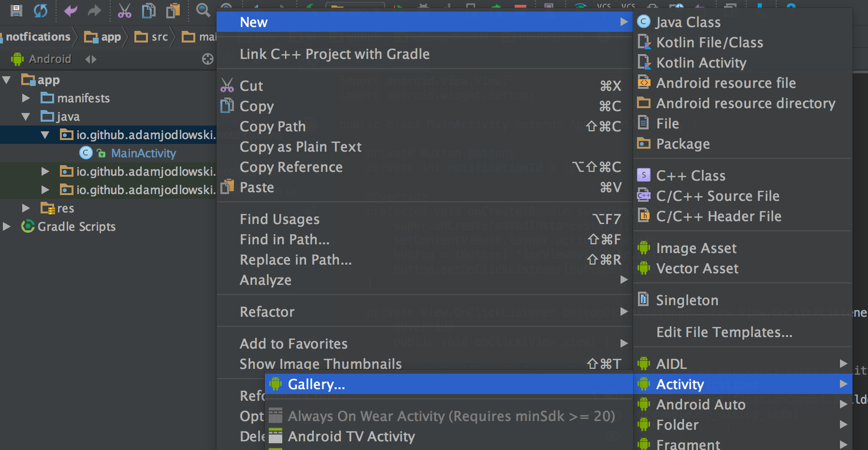Screen dimensions: 868x450
Task: Open the AIDL submenu
Action: point(742,364)
